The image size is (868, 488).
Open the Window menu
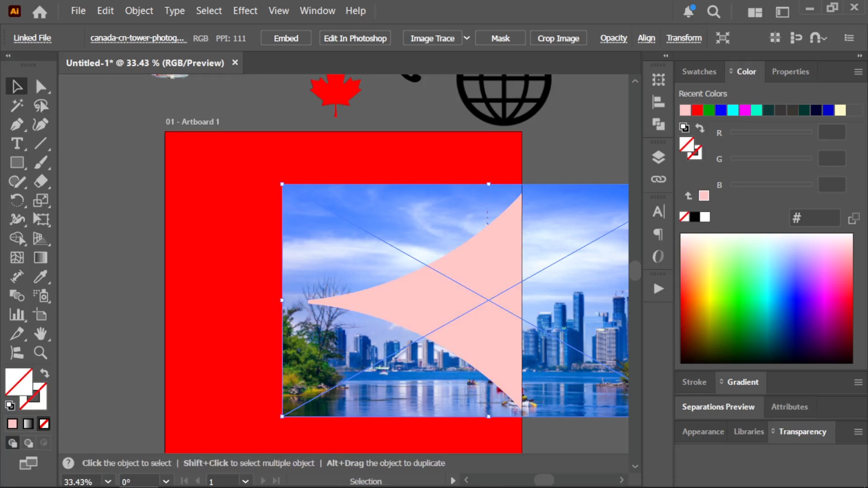[x=317, y=11]
